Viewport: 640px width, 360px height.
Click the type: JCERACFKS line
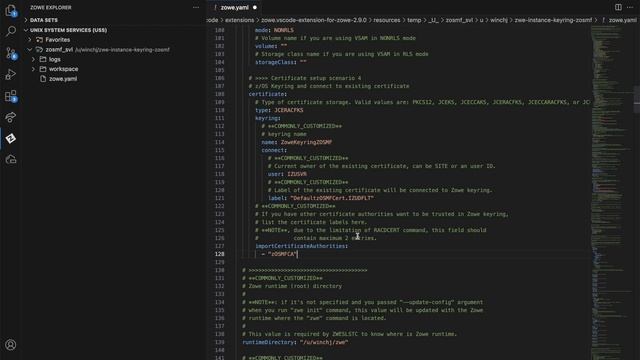tap(279, 110)
